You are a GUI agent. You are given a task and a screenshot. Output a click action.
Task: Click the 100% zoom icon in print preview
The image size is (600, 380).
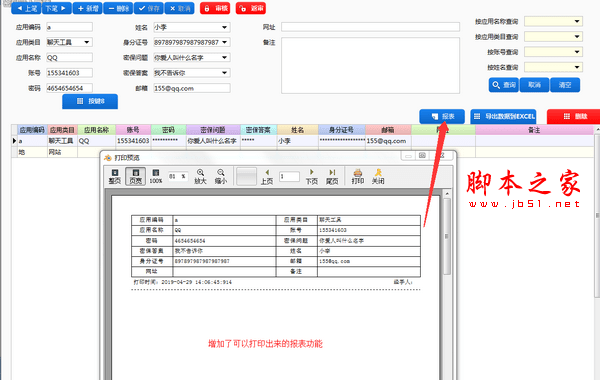click(x=156, y=176)
